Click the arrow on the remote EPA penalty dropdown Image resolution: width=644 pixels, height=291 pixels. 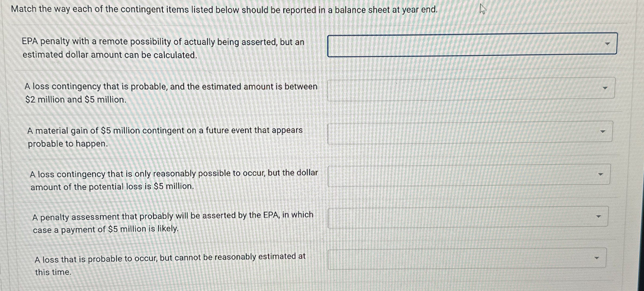click(x=607, y=44)
